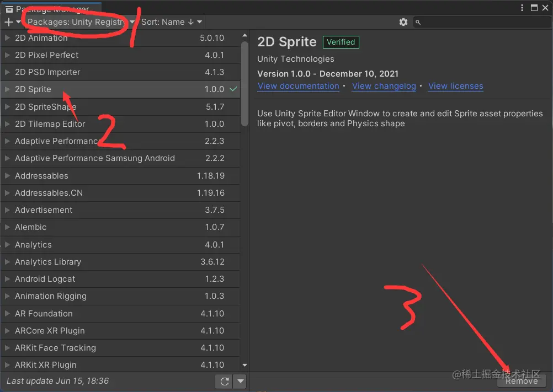
Task: Click the Remove button
Action: [522, 381]
